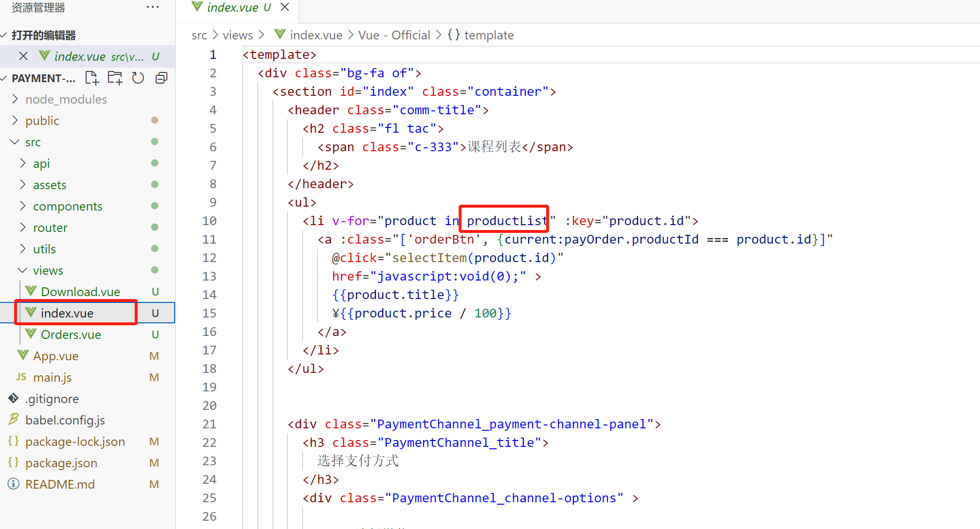Click the New File icon in explorer
980x529 pixels.
(91, 78)
